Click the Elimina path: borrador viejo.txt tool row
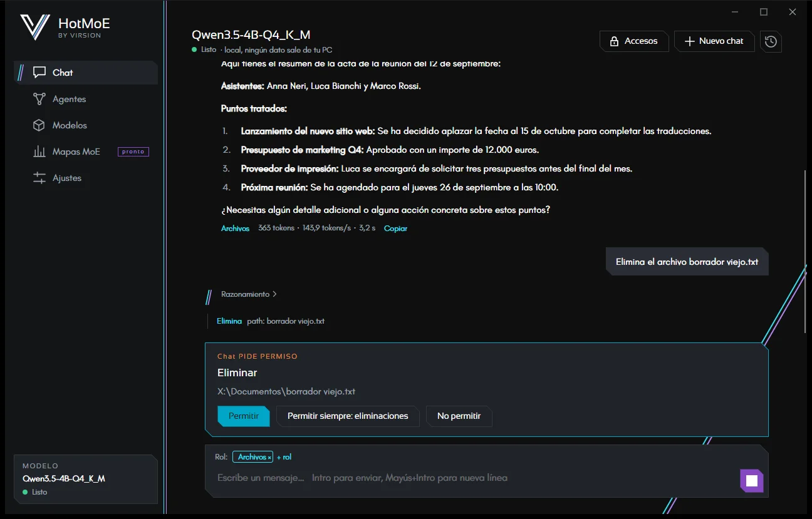 tap(271, 321)
